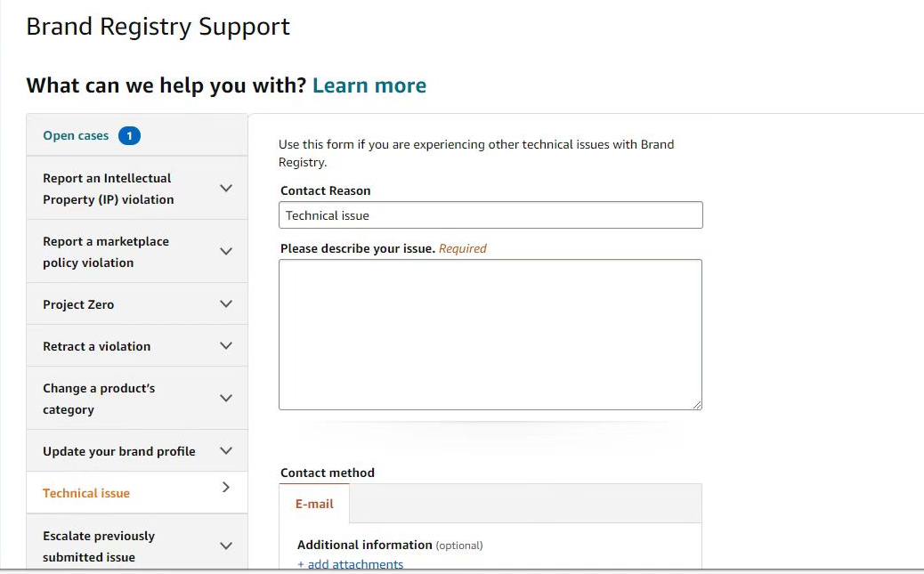
Task: Expand Change a product's category chevron
Action: [226, 399]
